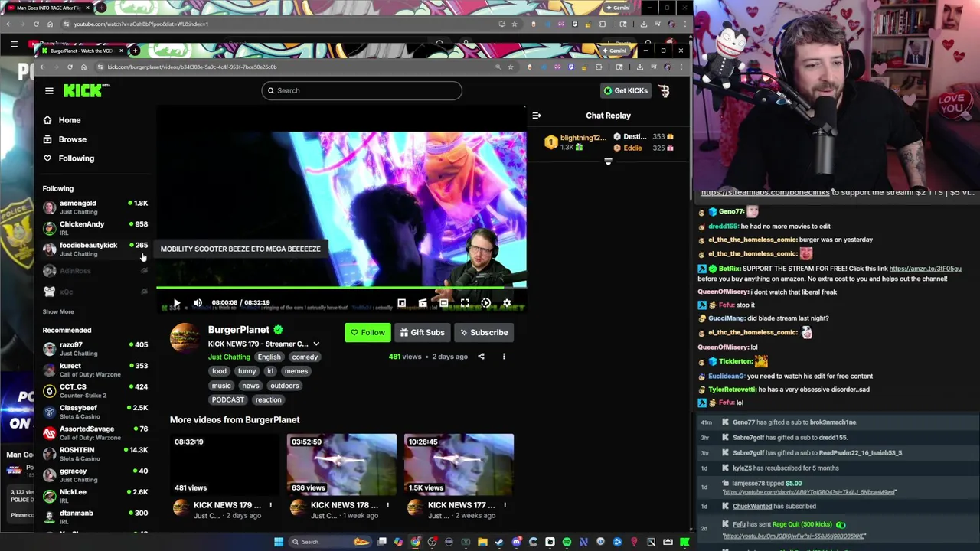Screen dimensions: 980x551
Task: Seek on the green video progress bar
Action: (341, 289)
